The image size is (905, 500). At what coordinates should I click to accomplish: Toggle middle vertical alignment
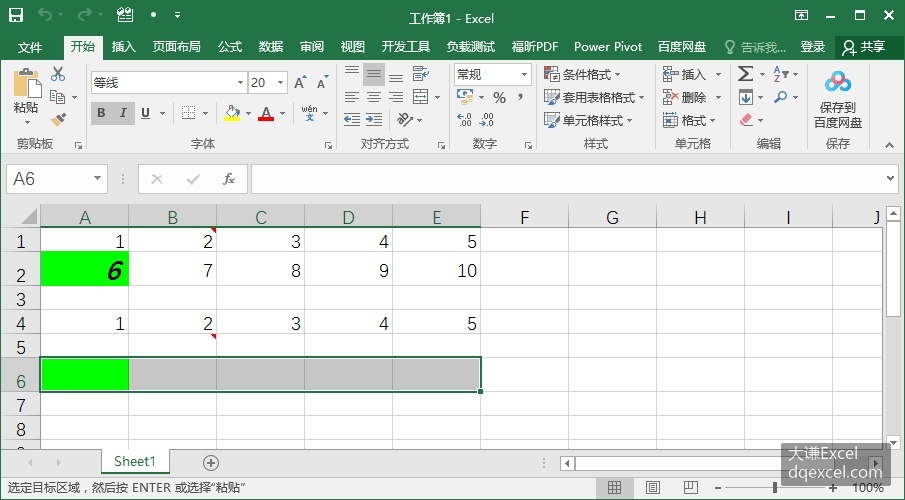374,74
